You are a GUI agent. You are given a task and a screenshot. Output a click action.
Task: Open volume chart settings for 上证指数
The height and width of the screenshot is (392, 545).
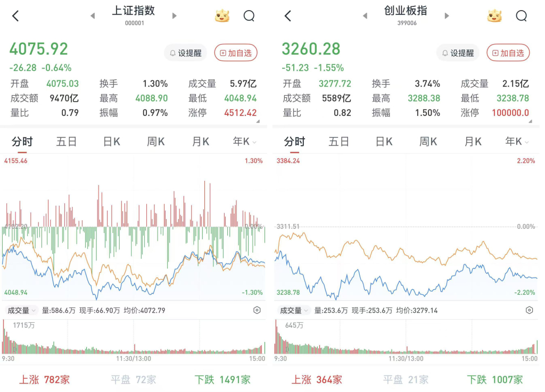[257, 310]
